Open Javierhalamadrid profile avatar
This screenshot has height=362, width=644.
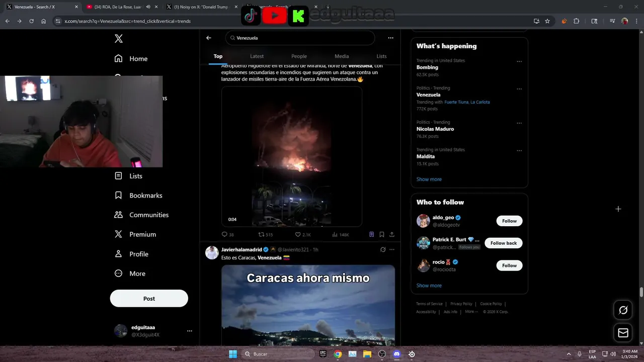[212, 252]
